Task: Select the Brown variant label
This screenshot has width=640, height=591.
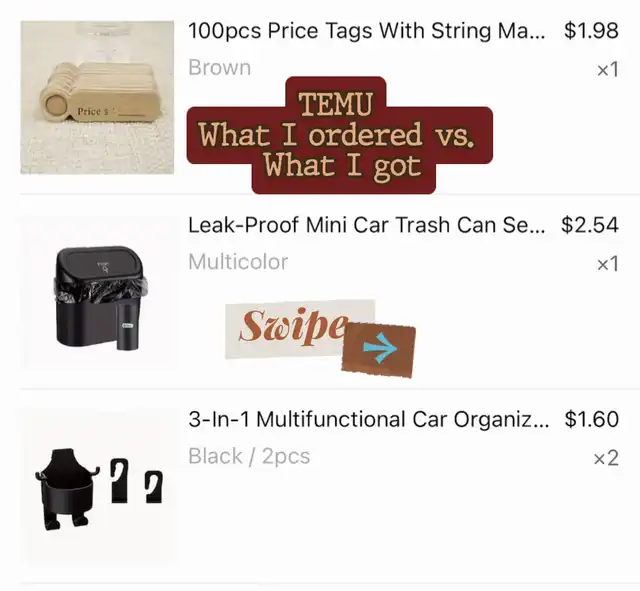Action: 220,68
